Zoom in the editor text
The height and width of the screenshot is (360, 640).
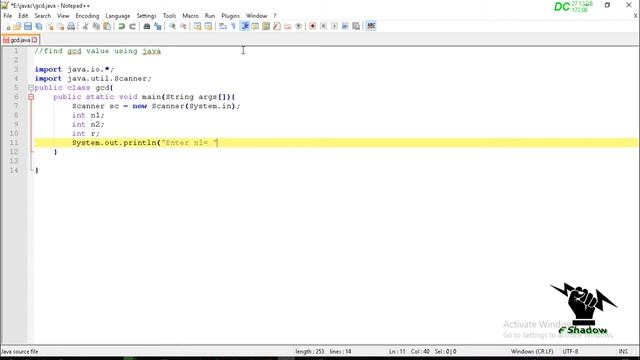(x=172, y=27)
